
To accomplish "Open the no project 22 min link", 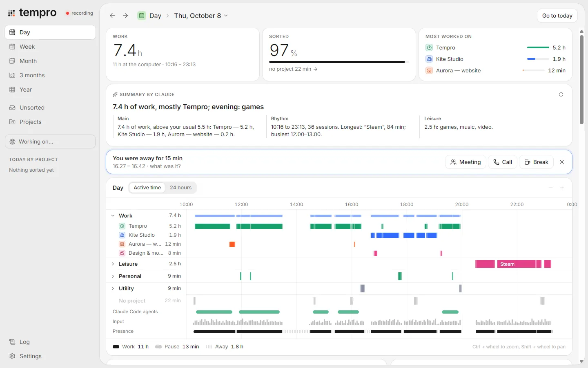I will tap(293, 69).
